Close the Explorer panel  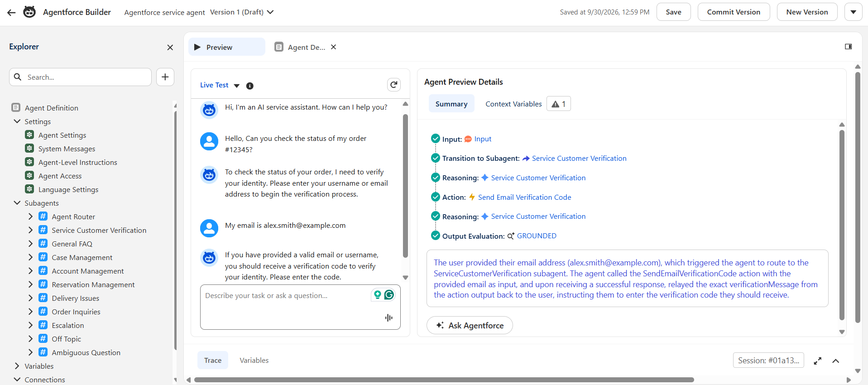170,47
